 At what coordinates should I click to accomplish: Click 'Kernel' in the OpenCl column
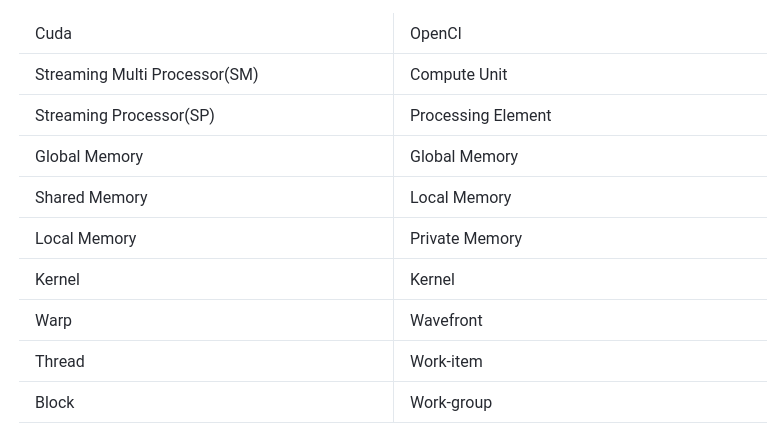pyautogui.click(x=580, y=279)
